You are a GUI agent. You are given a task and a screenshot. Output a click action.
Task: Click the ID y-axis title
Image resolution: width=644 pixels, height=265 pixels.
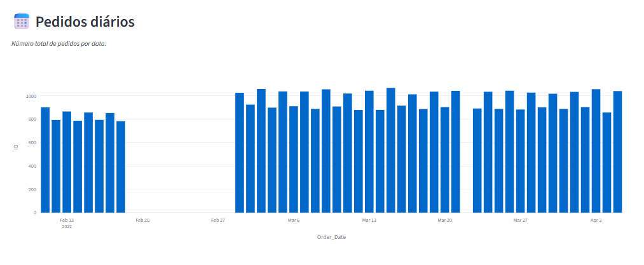pyautogui.click(x=16, y=147)
